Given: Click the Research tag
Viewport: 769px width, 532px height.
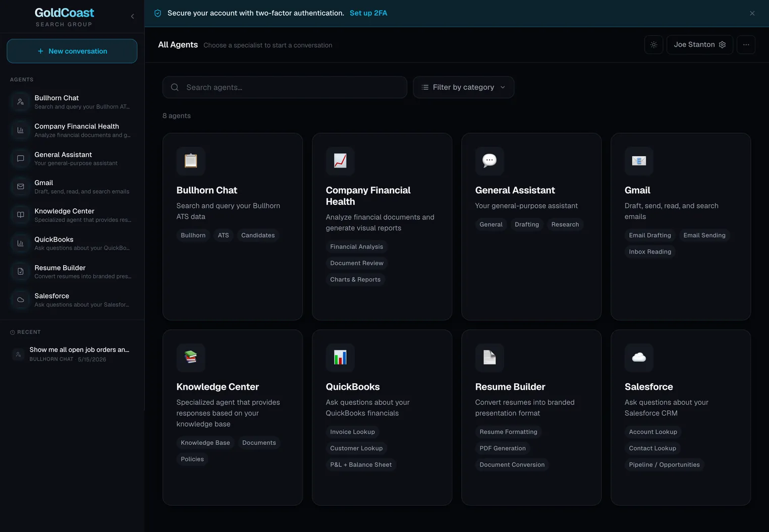Looking at the screenshot, I should [565, 225].
